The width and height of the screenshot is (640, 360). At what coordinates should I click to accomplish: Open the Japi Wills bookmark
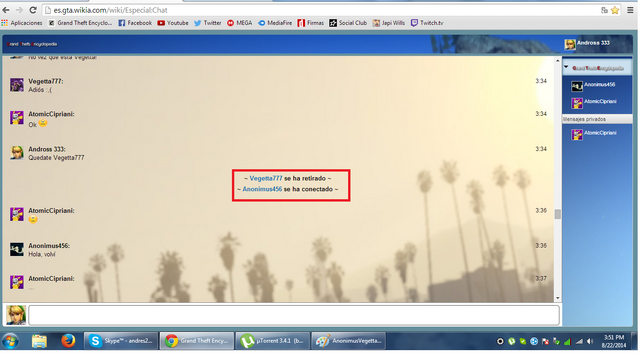(389, 23)
